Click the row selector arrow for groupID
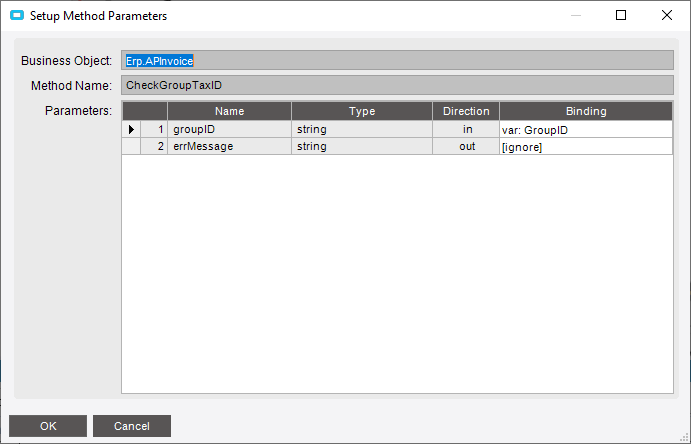 [131, 130]
